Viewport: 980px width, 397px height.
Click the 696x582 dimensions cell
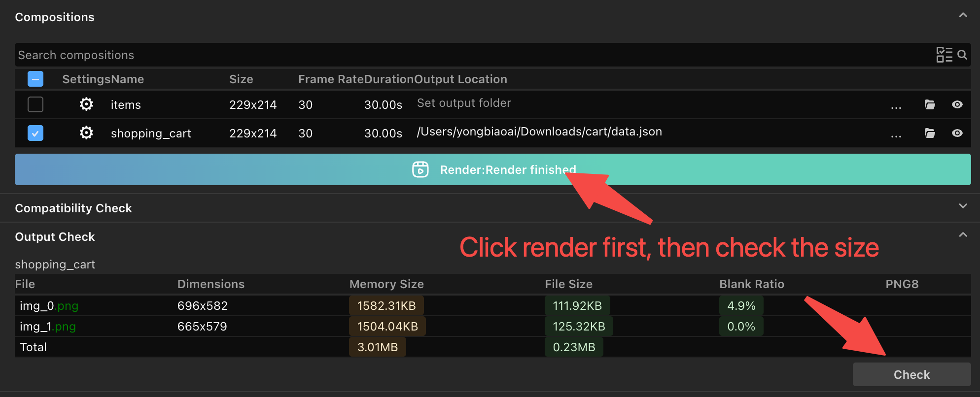[203, 306]
